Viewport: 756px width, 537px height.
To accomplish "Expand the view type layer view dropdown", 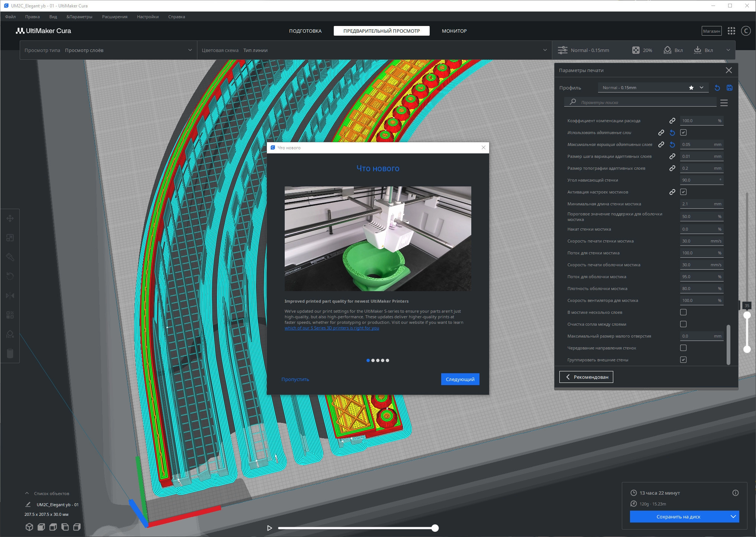I will [190, 50].
